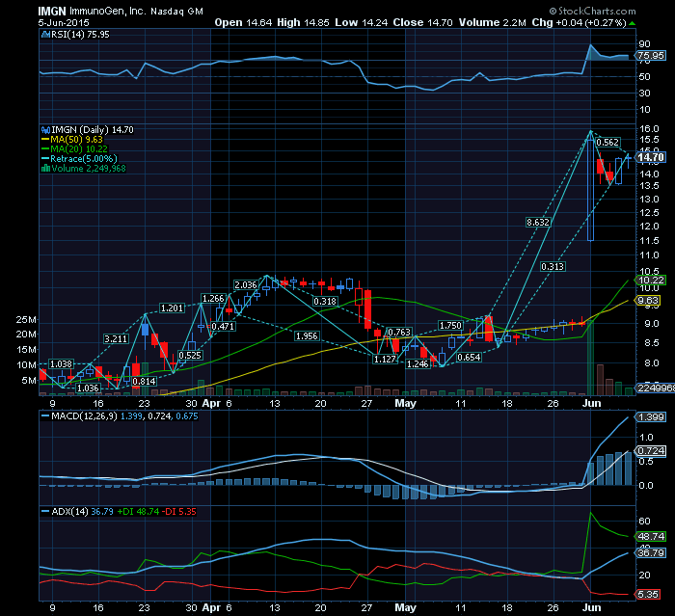Image resolution: width=675 pixels, height=616 pixels.
Task: Click the IMGN (Daily) candlestick legend icon
Action: pyautogui.click(x=45, y=130)
